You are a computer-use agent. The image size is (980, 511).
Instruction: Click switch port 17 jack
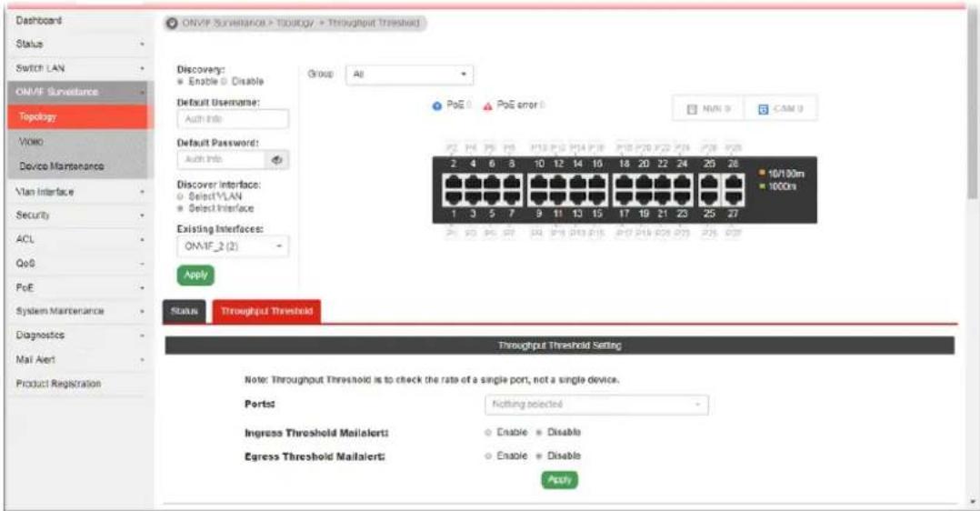coord(625,198)
